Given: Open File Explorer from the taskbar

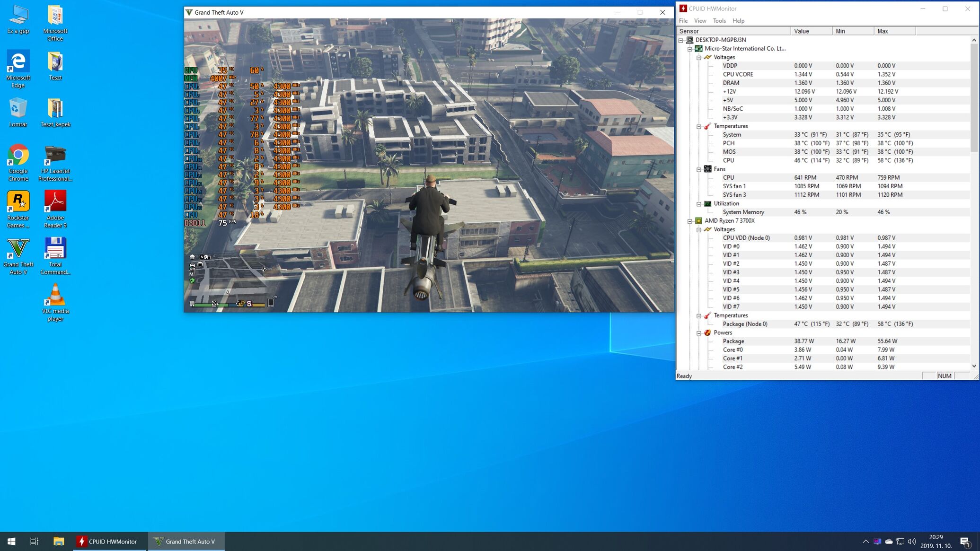Looking at the screenshot, I should [x=59, y=541].
